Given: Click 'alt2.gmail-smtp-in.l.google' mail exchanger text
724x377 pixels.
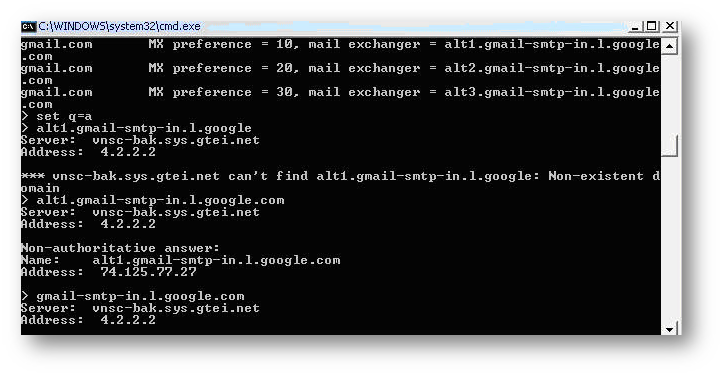Looking at the screenshot, I should [x=552, y=68].
